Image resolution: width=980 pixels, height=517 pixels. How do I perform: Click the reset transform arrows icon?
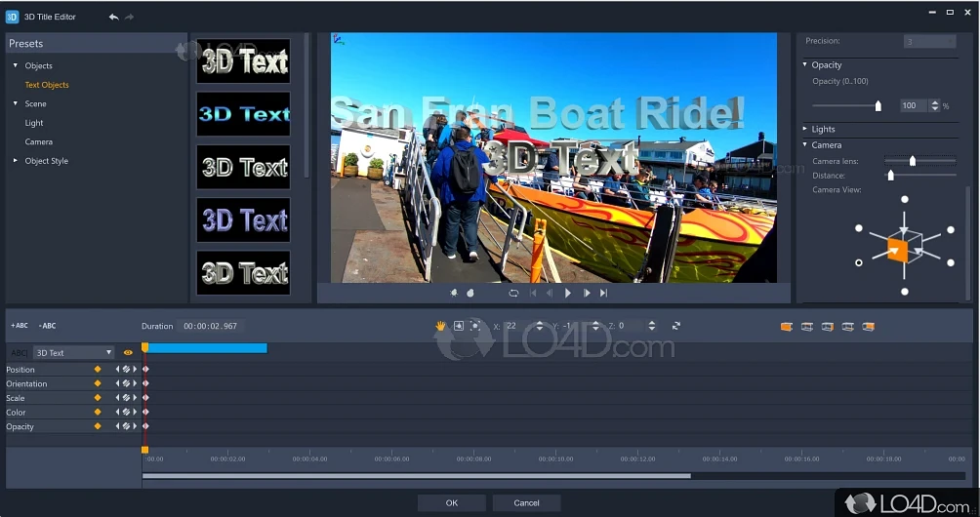point(675,326)
